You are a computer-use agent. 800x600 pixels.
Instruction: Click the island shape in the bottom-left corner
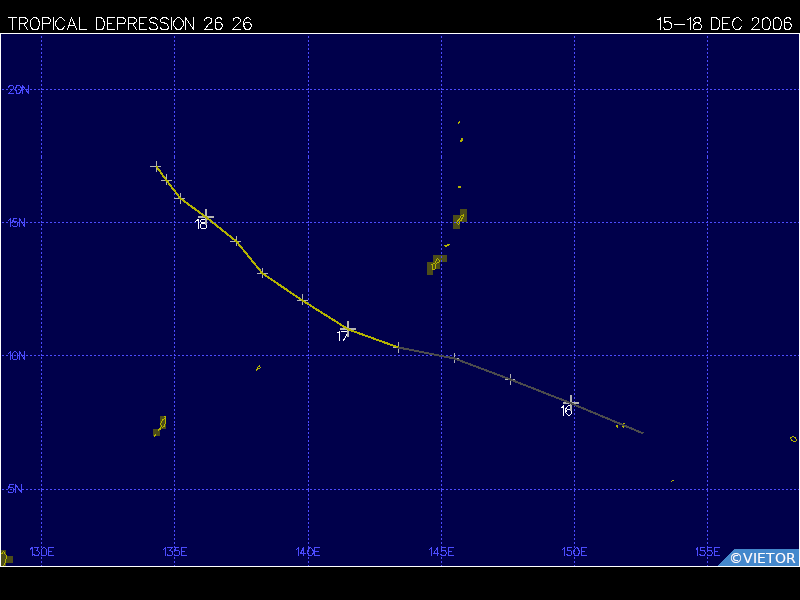[5, 558]
